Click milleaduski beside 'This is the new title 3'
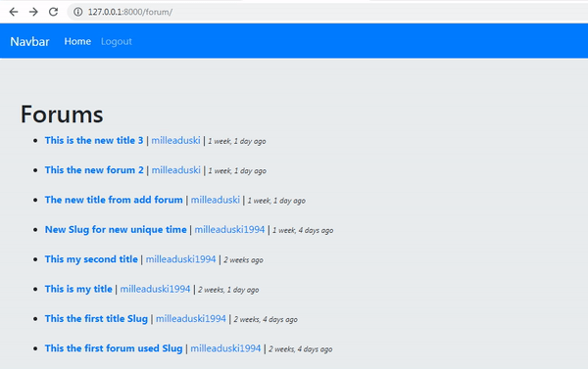The width and height of the screenshot is (588, 369). pyautogui.click(x=175, y=141)
